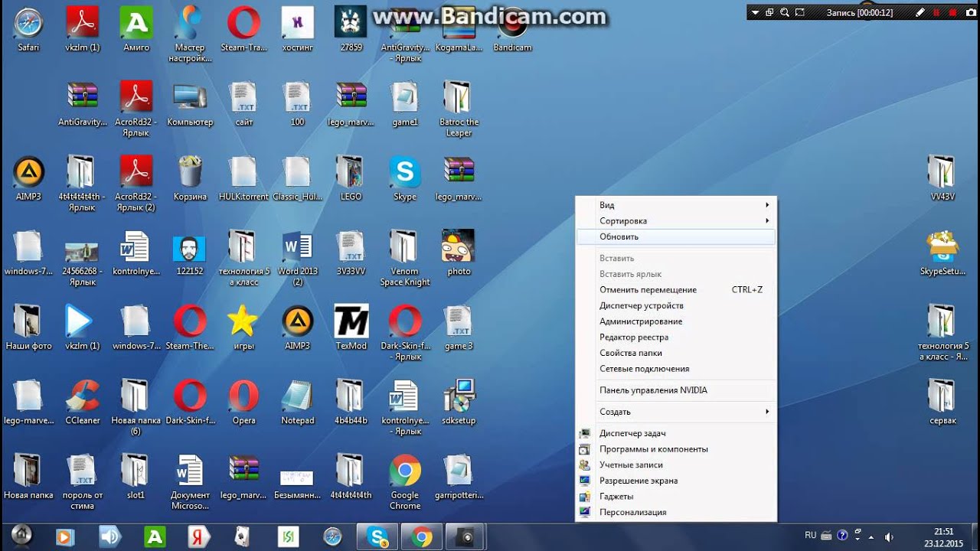Expand the Сортировка submenu
The width and height of the screenshot is (980, 551).
coord(676,221)
